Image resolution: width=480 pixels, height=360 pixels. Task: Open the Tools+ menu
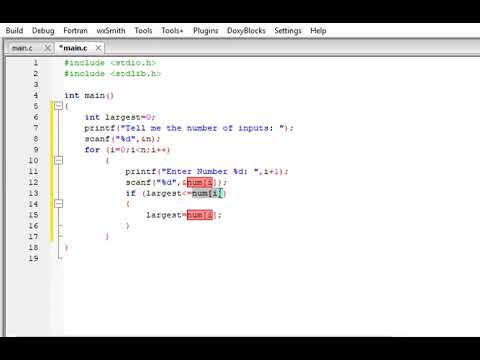pyautogui.click(x=172, y=31)
